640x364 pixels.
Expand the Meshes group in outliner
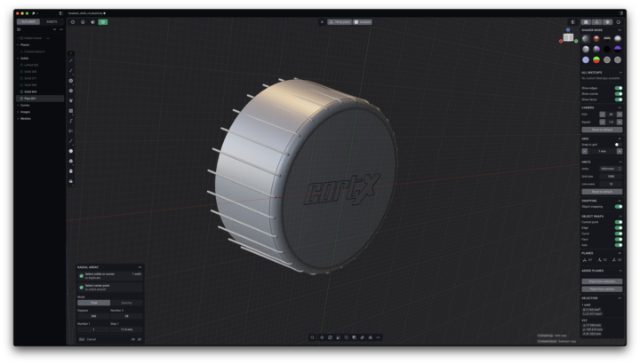coord(18,119)
